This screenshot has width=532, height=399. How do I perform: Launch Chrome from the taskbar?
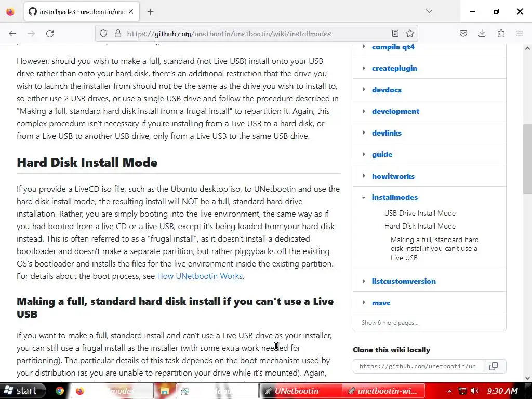tap(60, 391)
